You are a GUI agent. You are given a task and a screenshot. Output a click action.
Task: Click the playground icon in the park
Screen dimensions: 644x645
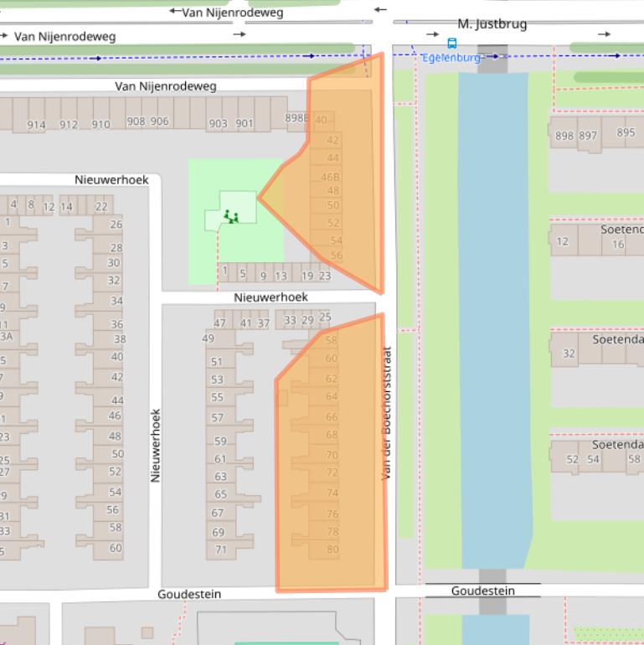click(230, 216)
